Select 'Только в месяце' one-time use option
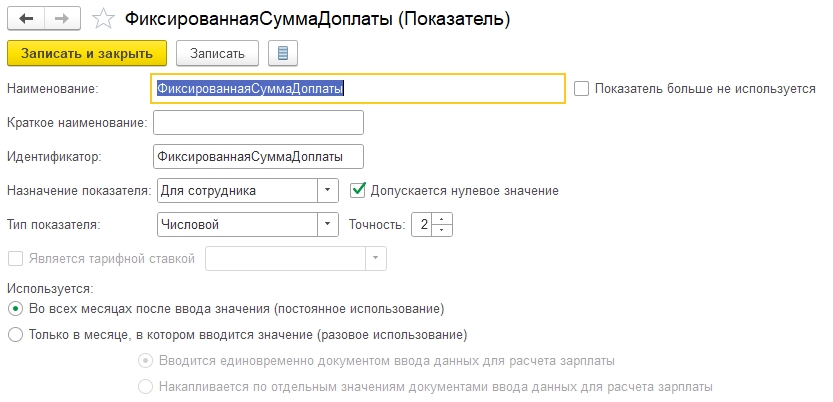The width and height of the screenshot is (833, 402). (15, 335)
